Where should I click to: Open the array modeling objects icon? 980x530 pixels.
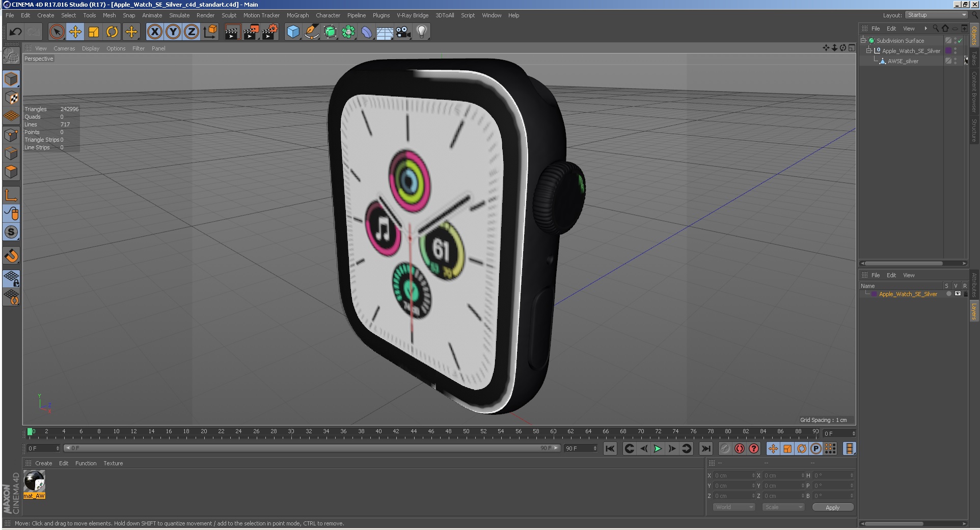point(348,32)
